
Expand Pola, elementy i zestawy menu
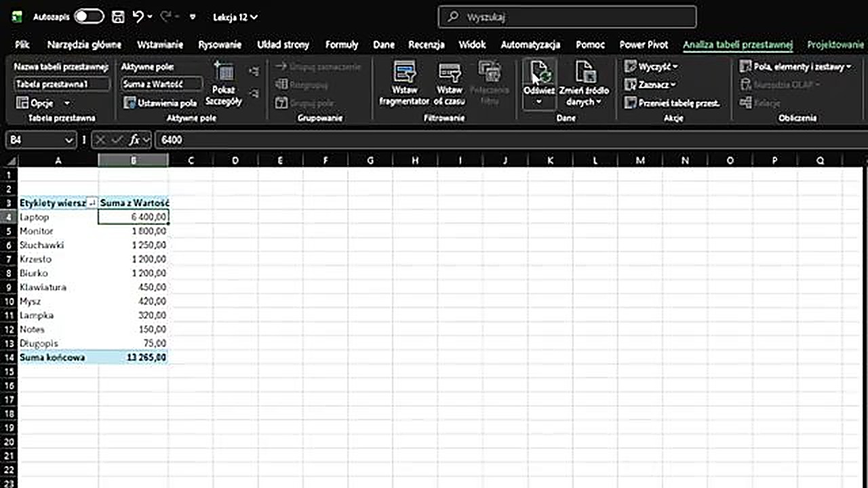pos(795,66)
